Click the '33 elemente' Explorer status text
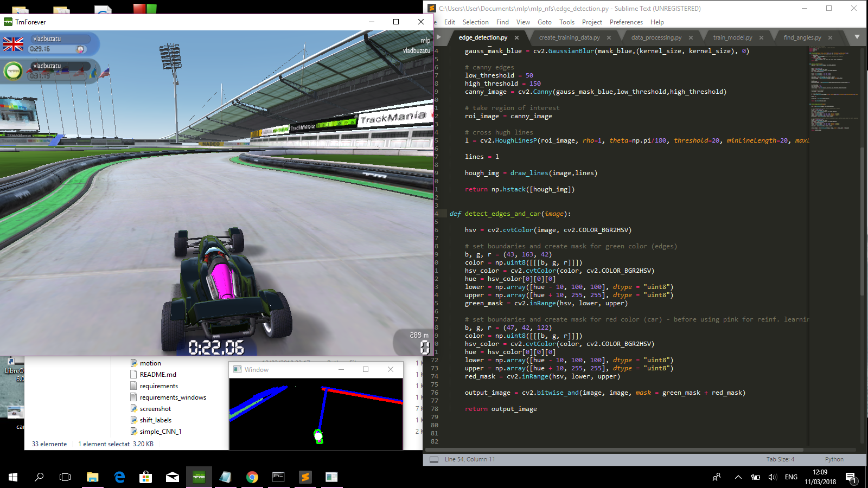Image resolution: width=868 pixels, height=488 pixels. coord(49,444)
